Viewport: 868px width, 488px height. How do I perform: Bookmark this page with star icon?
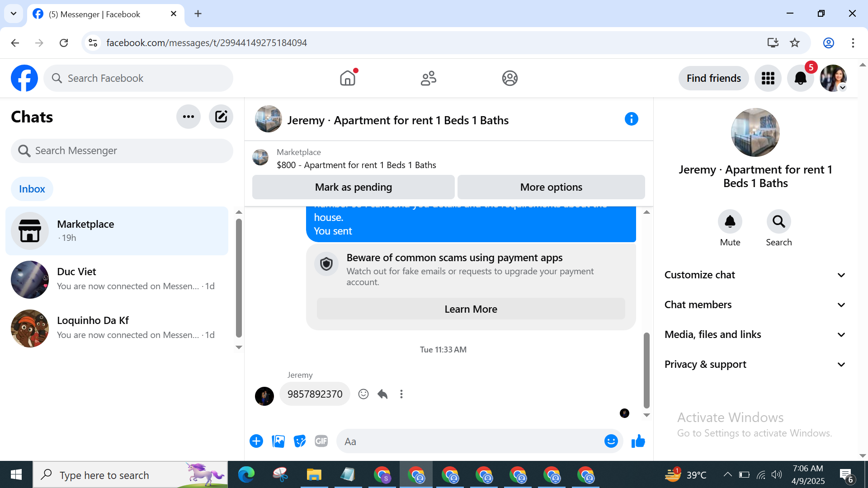point(795,42)
